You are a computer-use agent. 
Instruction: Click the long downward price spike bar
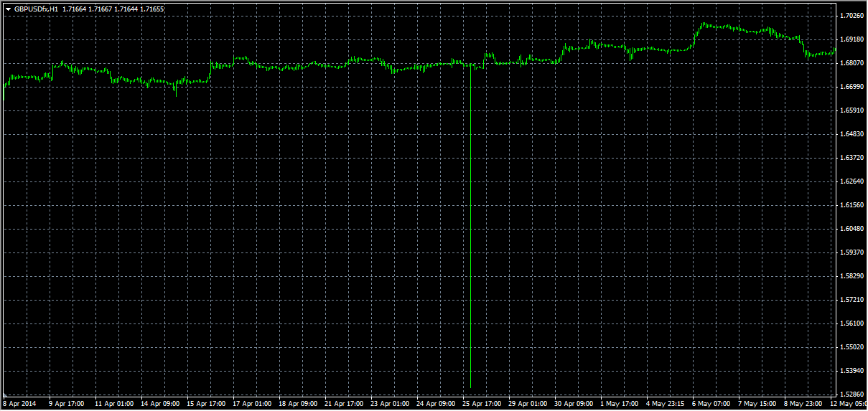point(471,226)
